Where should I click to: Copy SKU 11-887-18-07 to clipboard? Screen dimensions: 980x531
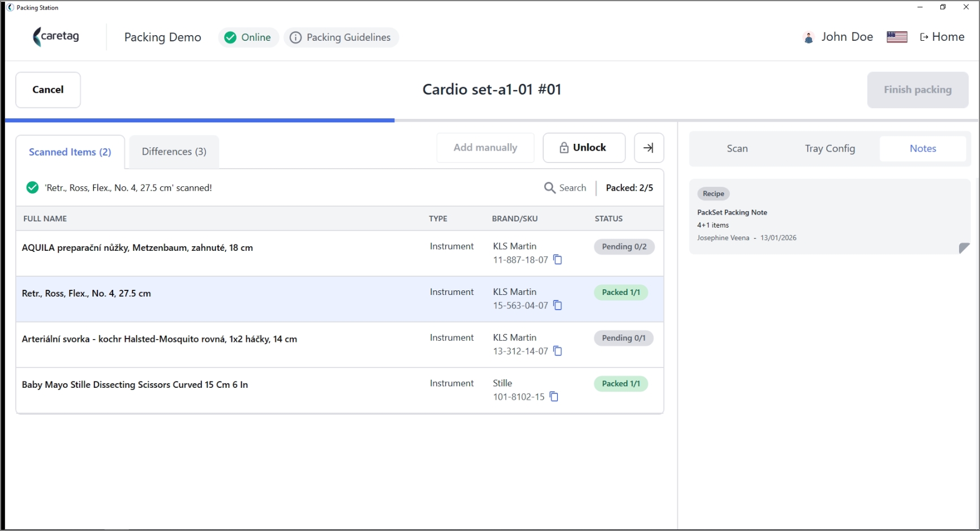pos(557,260)
